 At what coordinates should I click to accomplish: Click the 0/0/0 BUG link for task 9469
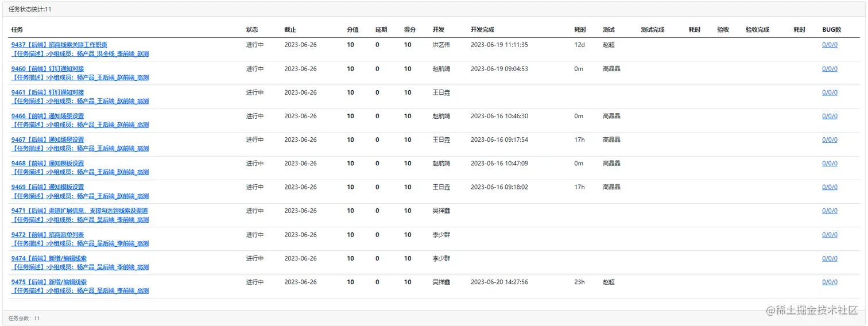tap(830, 187)
